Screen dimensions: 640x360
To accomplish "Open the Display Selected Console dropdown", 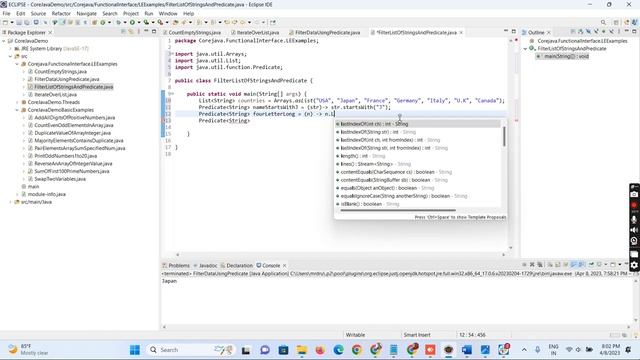I will click(605, 265).
